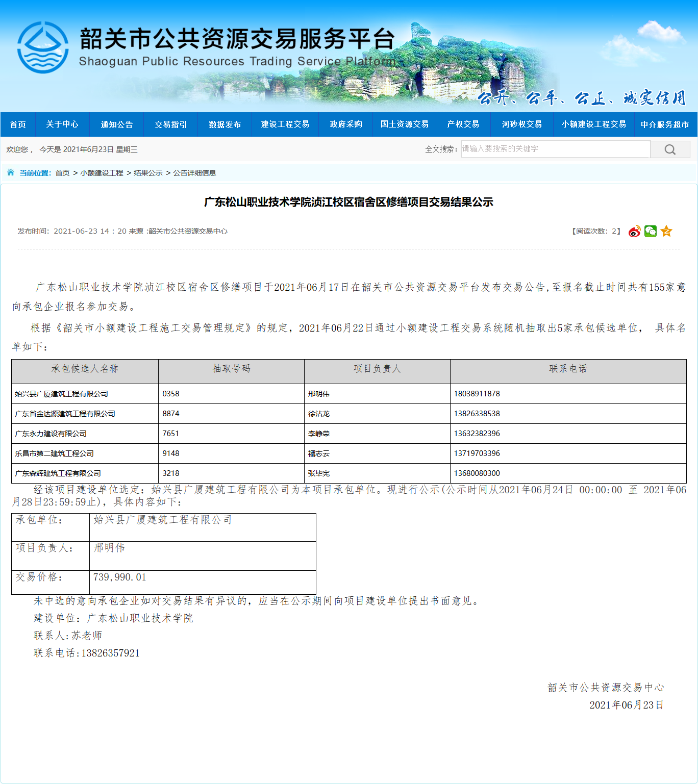Open 中介服务超市 menu item
Screen dimensions: 698x784
tap(665, 124)
